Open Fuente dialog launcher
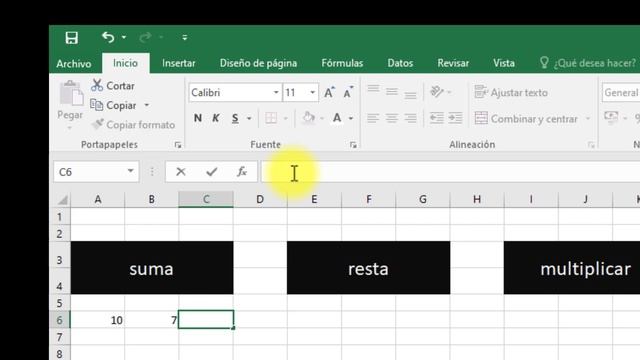640x360 pixels. [353, 145]
